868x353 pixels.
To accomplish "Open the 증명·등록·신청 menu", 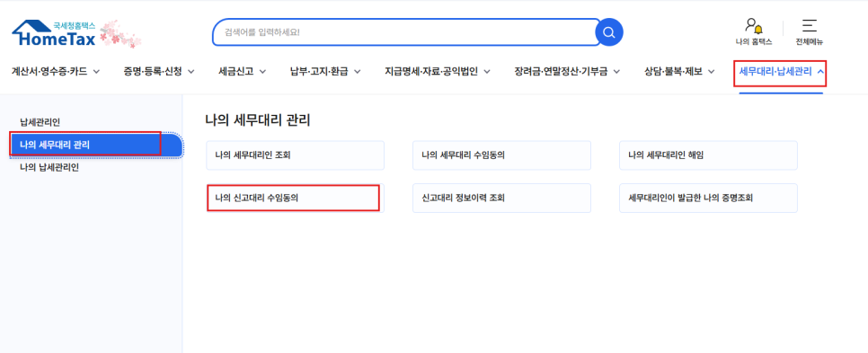I will (152, 71).
